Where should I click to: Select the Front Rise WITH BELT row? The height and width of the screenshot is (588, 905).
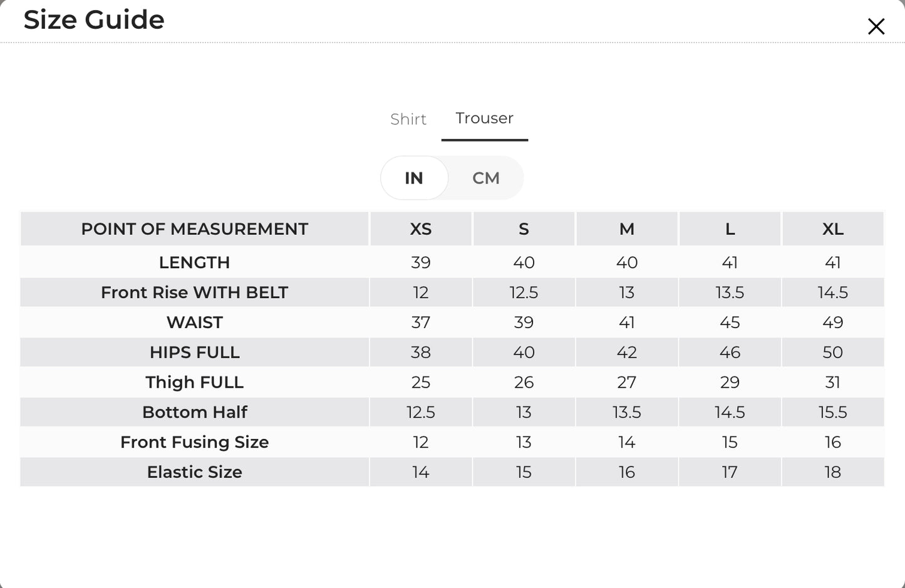452,292
